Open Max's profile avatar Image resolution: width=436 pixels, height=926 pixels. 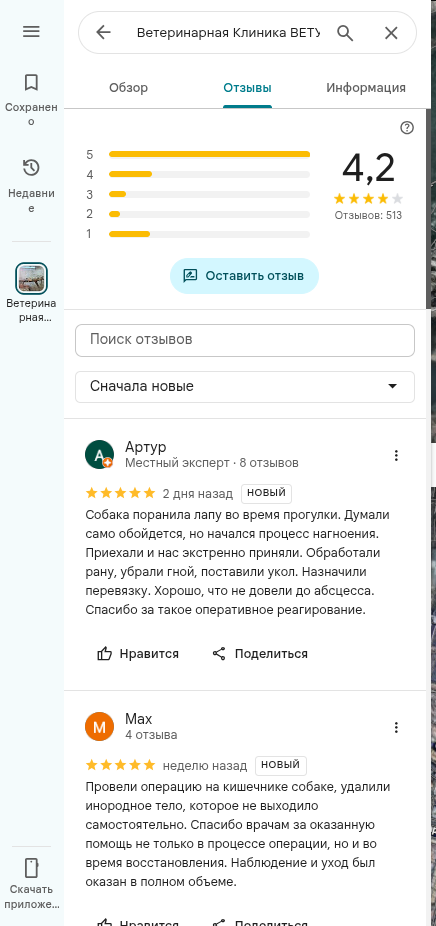coord(99,726)
